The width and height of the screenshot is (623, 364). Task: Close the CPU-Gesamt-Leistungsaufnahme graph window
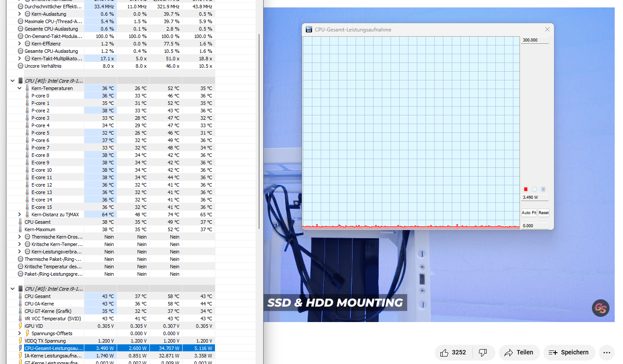pos(547,30)
